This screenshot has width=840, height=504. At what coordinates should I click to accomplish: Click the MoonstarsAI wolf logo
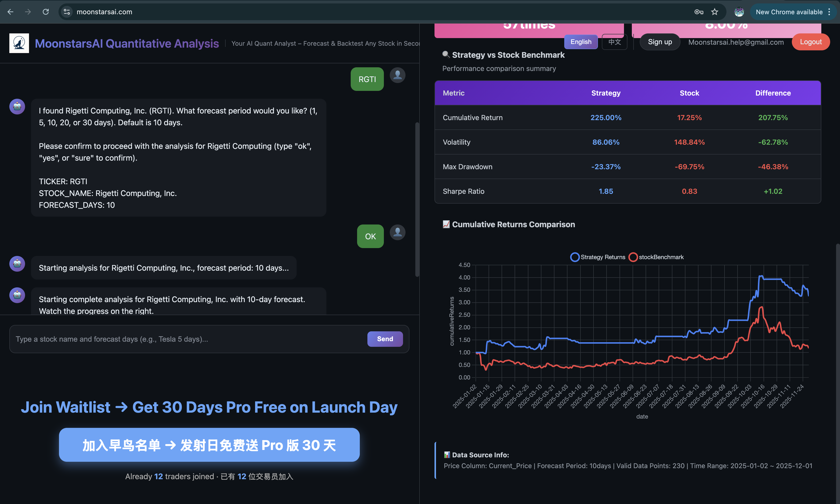(19, 43)
